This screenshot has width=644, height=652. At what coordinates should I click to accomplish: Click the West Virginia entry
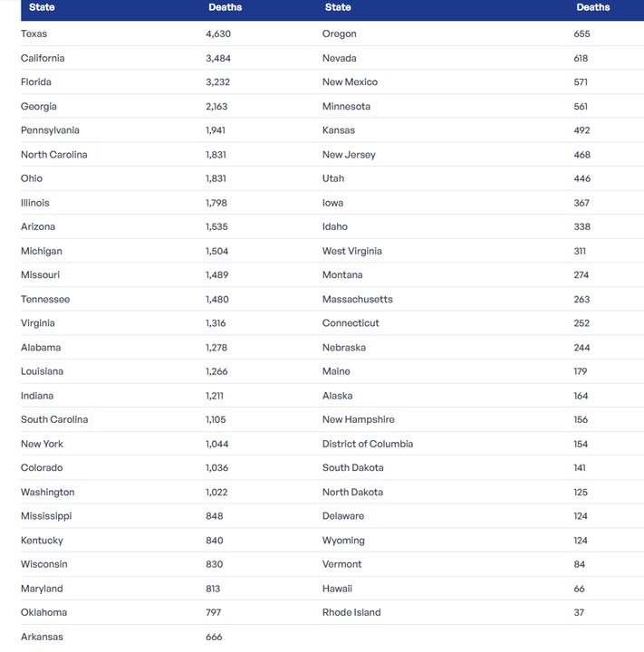pyautogui.click(x=351, y=251)
